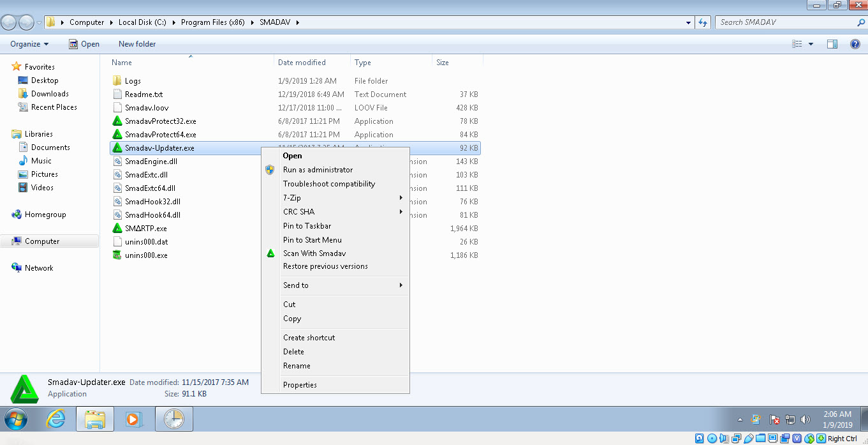Click the New folder button
The height and width of the screenshot is (445, 868).
pos(137,44)
